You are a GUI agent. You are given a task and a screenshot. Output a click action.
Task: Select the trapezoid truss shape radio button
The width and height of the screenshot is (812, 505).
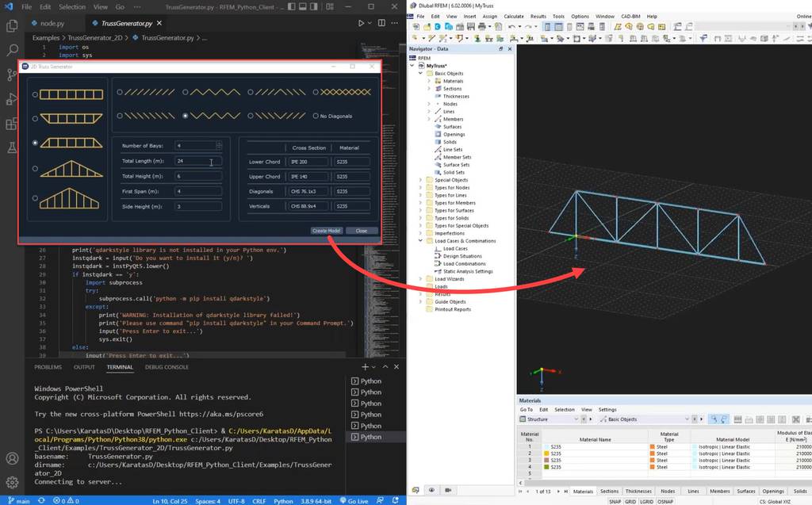point(35,143)
